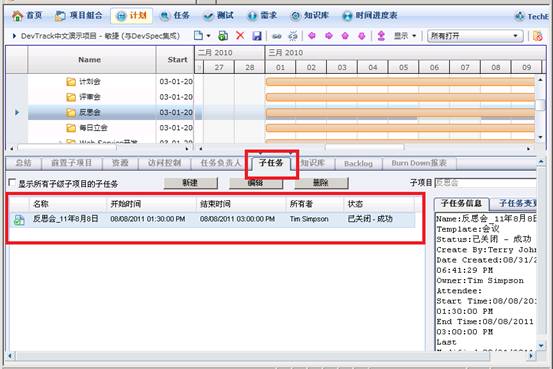
Task: Click the Name column header
Action: coord(91,60)
